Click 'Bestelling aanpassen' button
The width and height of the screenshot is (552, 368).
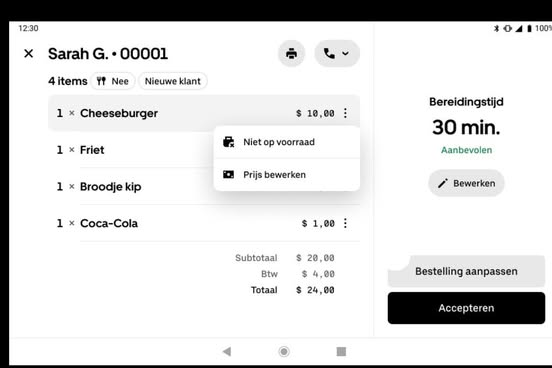coord(466,271)
